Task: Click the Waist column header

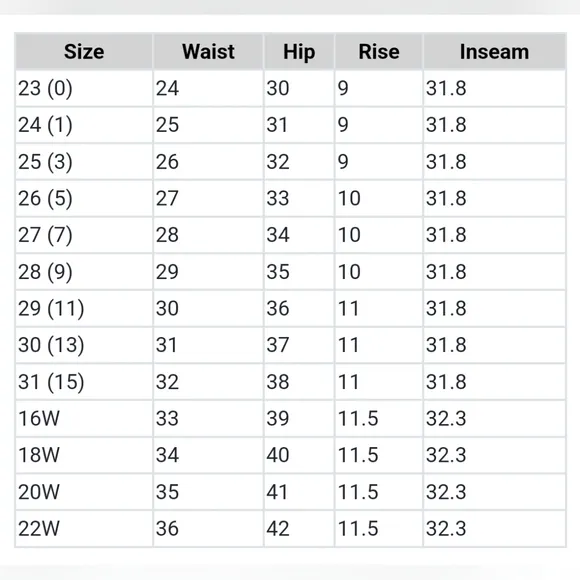Action: [208, 51]
